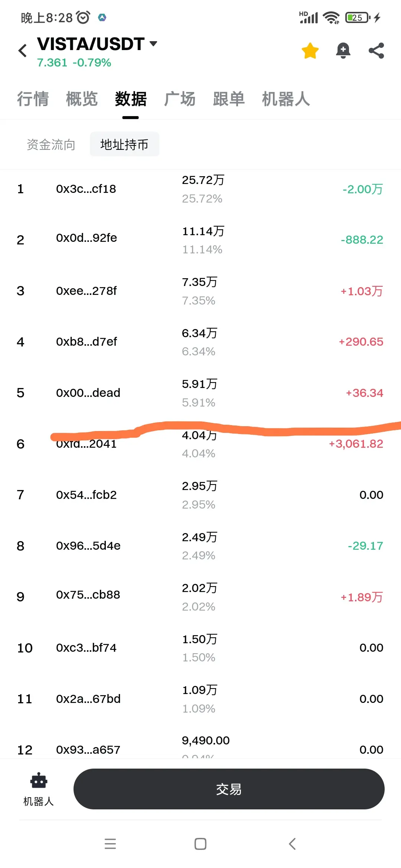This screenshot has height=868, width=401.
Task: Open the price alert bell icon
Action: coord(343,50)
